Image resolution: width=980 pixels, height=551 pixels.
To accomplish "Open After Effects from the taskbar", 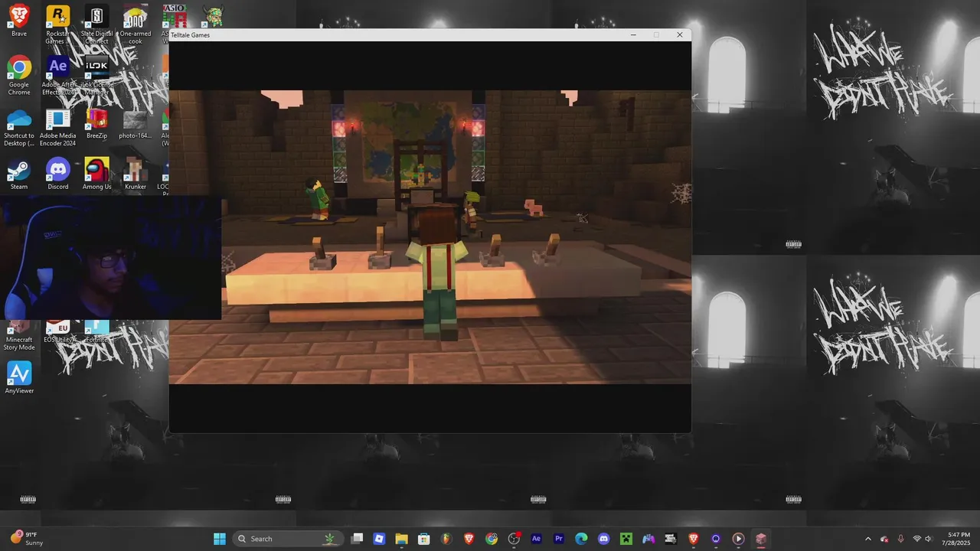I will (x=536, y=539).
